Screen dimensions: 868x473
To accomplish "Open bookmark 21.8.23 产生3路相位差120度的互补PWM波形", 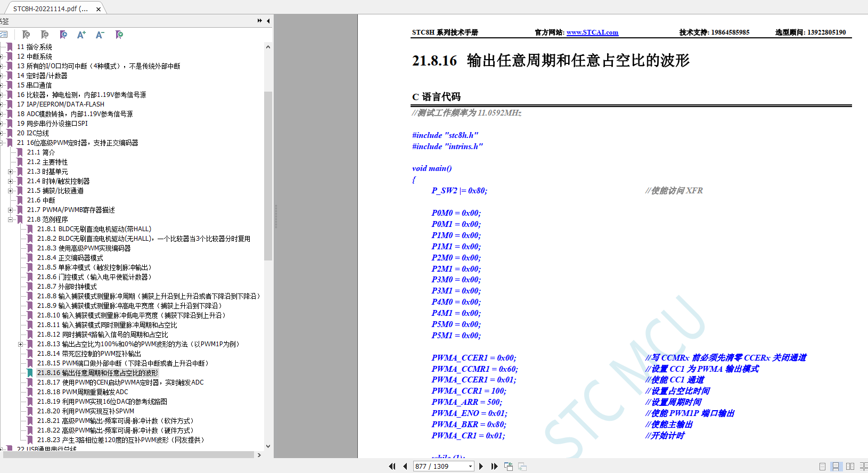I will (120, 440).
